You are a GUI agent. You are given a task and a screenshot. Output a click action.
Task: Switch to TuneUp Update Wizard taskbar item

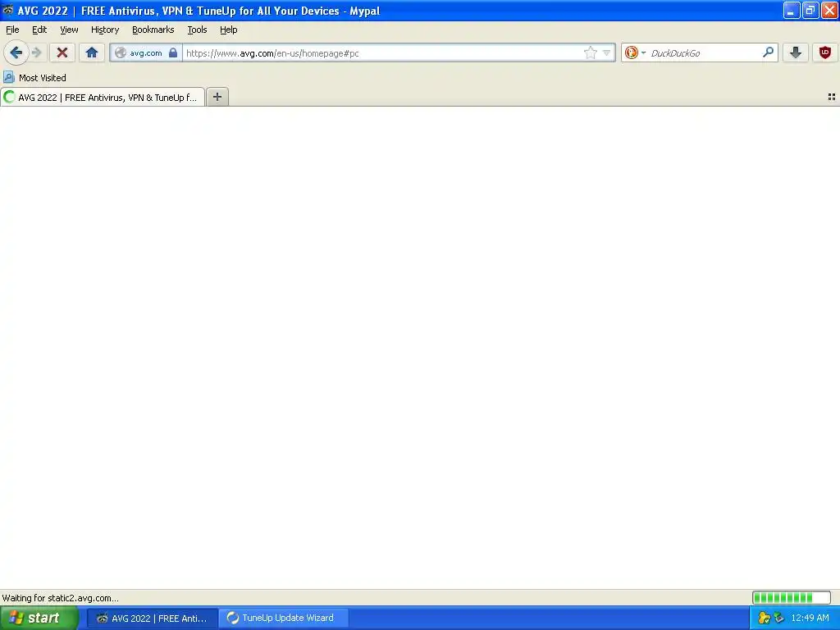pos(284,619)
